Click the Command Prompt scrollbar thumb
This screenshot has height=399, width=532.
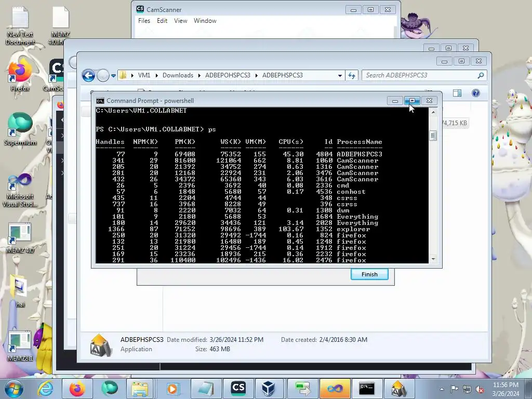point(433,136)
